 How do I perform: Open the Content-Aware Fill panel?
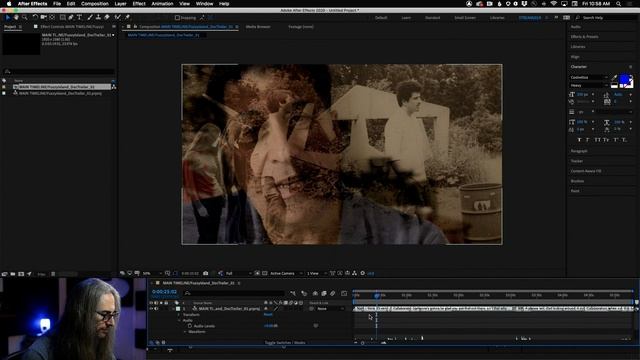[586, 171]
